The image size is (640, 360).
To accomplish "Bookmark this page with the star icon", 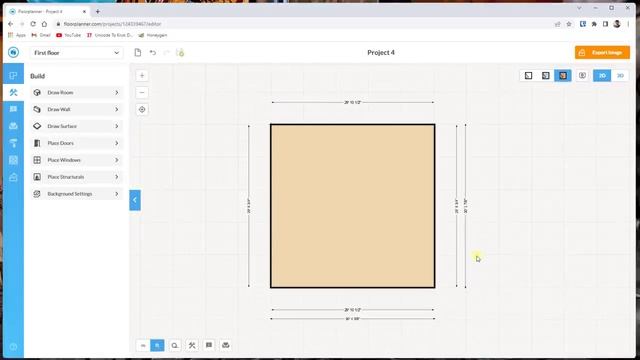I will [569, 24].
